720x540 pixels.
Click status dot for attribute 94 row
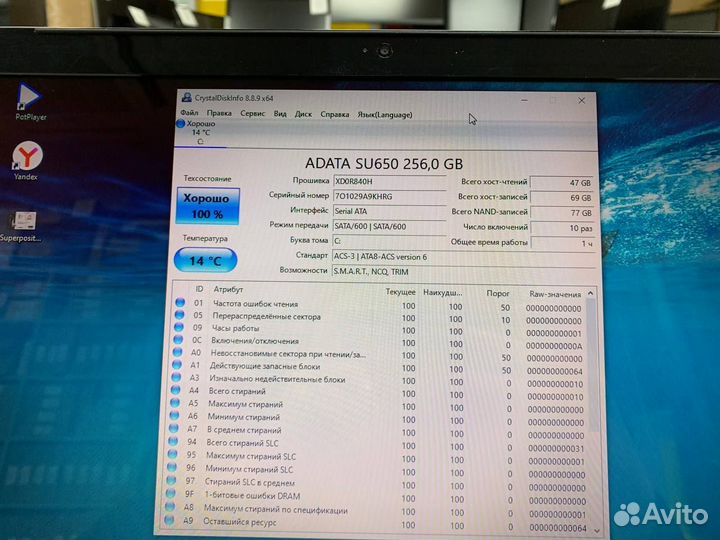click(x=173, y=441)
